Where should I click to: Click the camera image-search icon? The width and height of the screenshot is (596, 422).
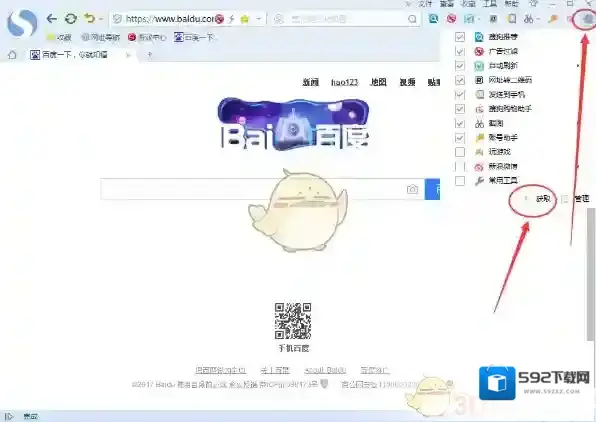click(x=412, y=189)
